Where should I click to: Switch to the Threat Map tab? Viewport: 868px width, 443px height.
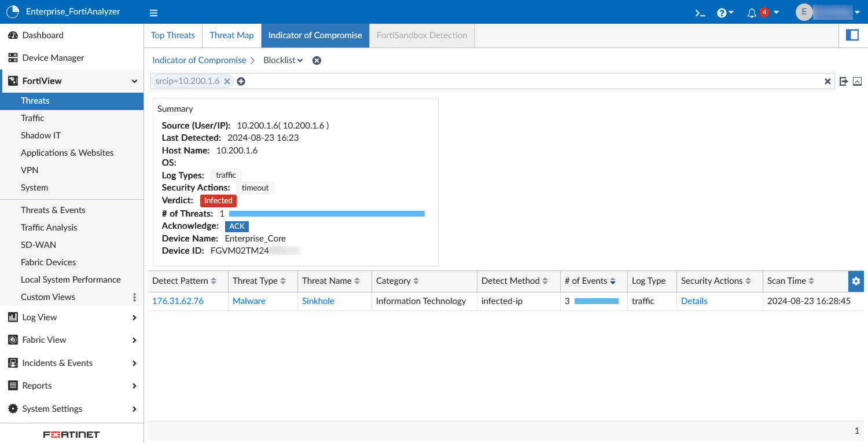231,35
